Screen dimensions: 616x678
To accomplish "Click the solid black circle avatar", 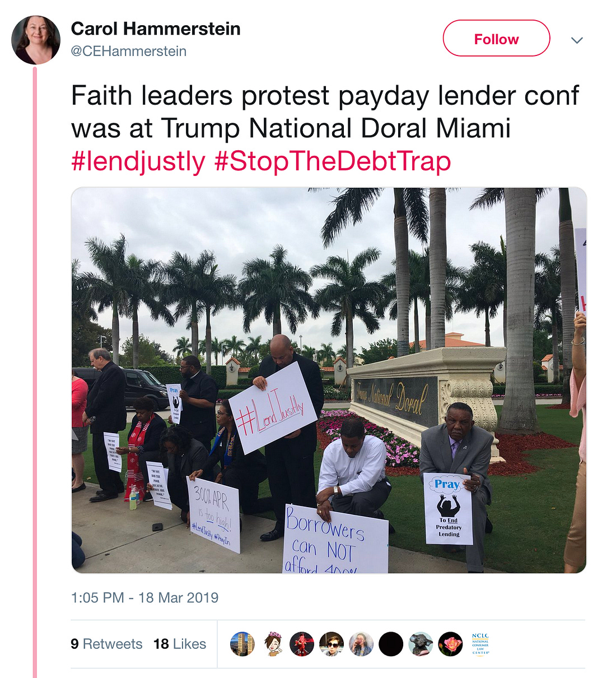I will (391, 644).
